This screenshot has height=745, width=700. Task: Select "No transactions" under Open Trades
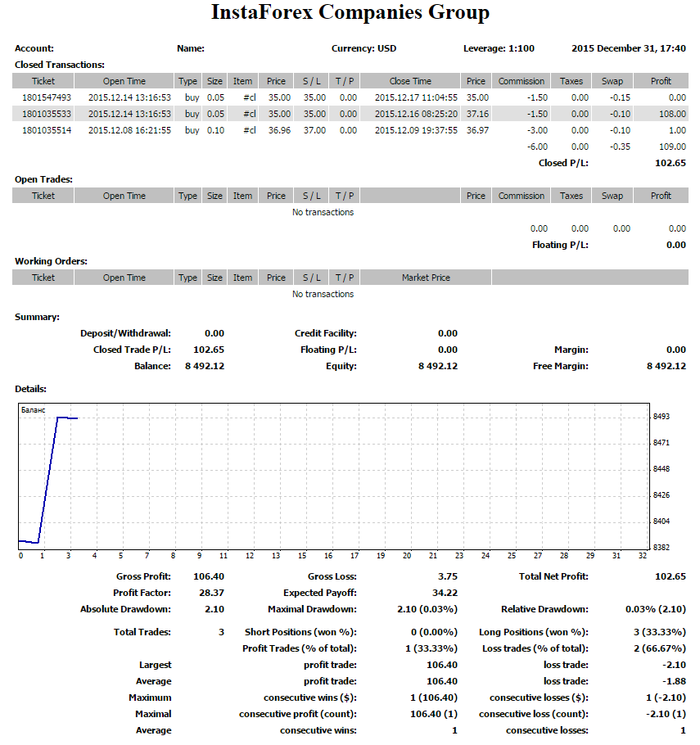tap(323, 212)
